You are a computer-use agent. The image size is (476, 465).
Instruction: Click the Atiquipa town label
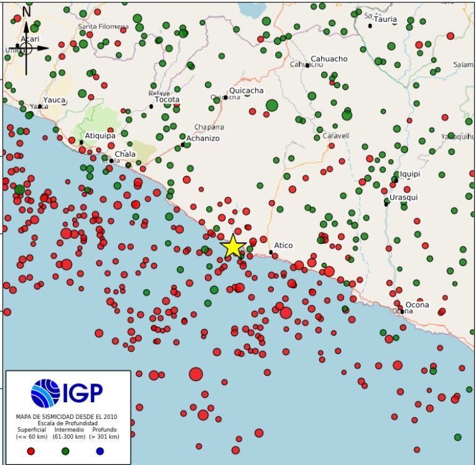pos(100,136)
